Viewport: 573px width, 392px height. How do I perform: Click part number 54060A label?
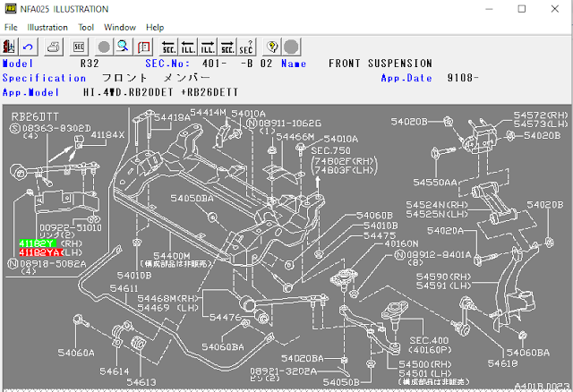coord(76,353)
